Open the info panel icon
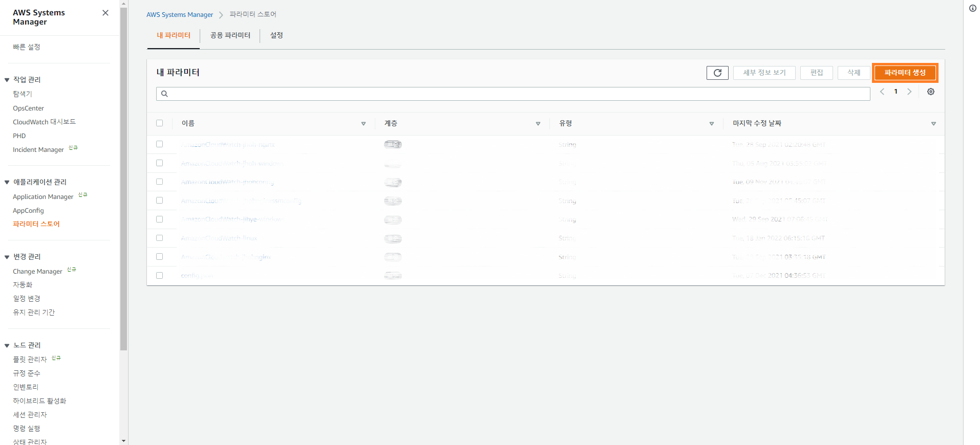 tap(973, 8)
